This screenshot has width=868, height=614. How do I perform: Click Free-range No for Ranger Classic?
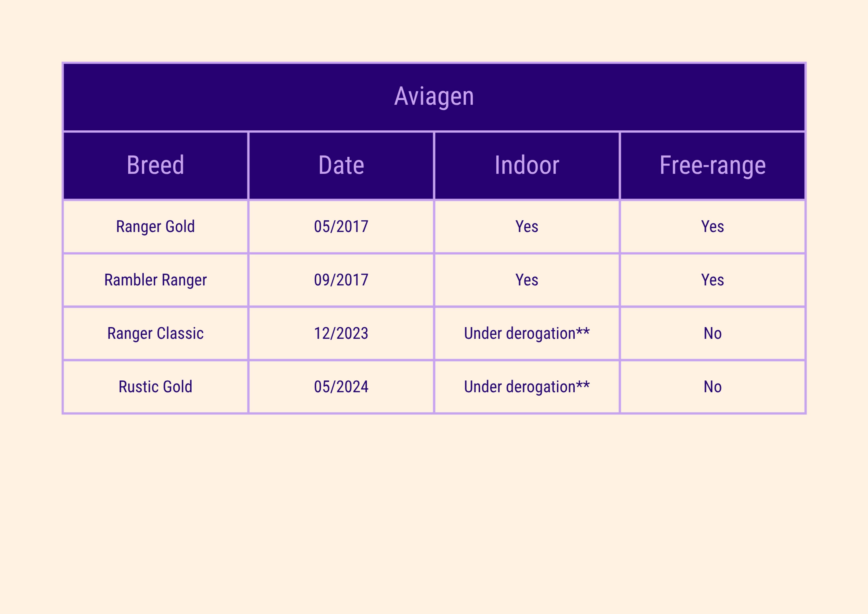pyautogui.click(x=712, y=333)
